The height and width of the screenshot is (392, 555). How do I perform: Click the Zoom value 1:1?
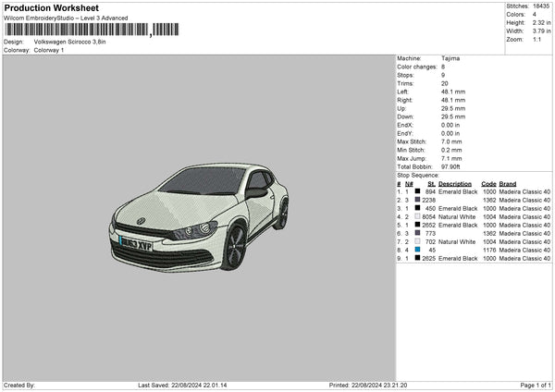click(536, 39)
